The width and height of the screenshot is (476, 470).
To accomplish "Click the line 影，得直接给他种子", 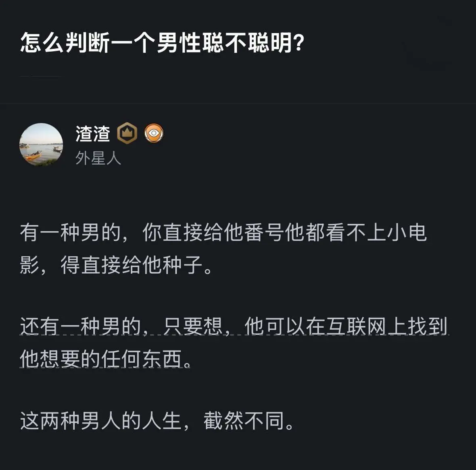I will [x=116, y=265].
